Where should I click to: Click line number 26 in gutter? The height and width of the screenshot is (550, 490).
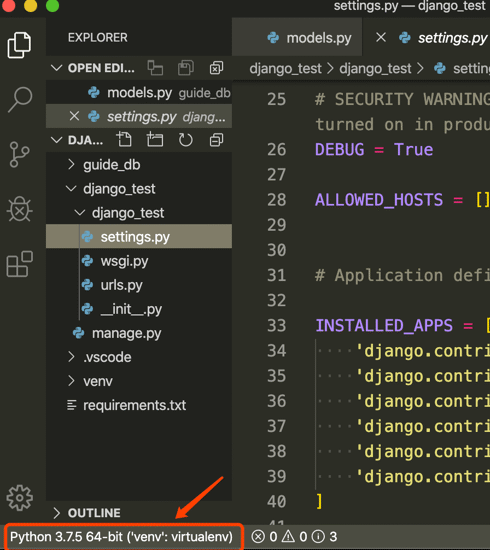(276, 150)
